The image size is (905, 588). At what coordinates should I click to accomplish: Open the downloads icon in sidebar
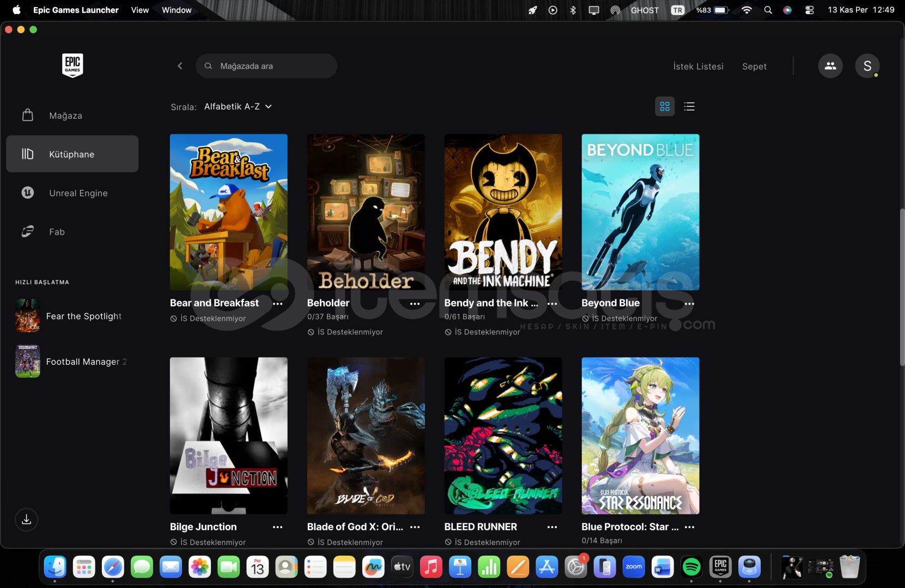coord(26,519)
